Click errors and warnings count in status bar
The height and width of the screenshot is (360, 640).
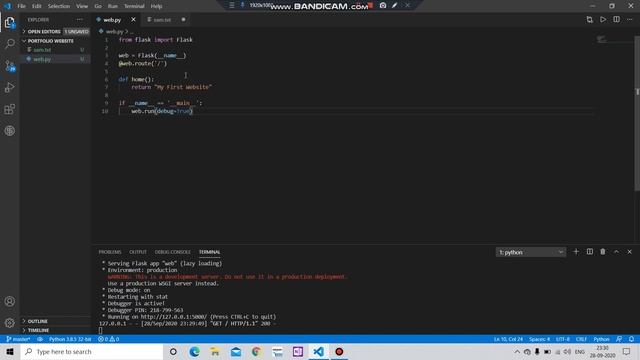coord(109,339)
